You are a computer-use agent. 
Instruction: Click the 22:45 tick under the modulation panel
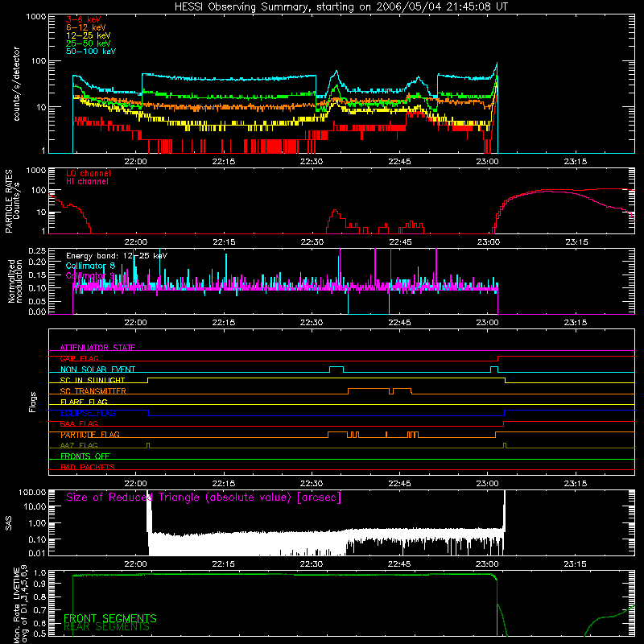click(399, 323)
